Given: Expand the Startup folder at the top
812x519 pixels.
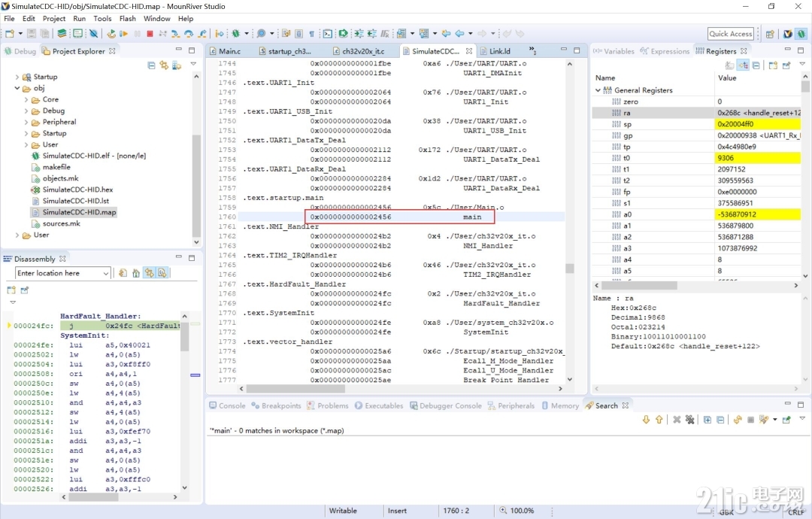Looking at the screenshot, I should coord(17,77).
